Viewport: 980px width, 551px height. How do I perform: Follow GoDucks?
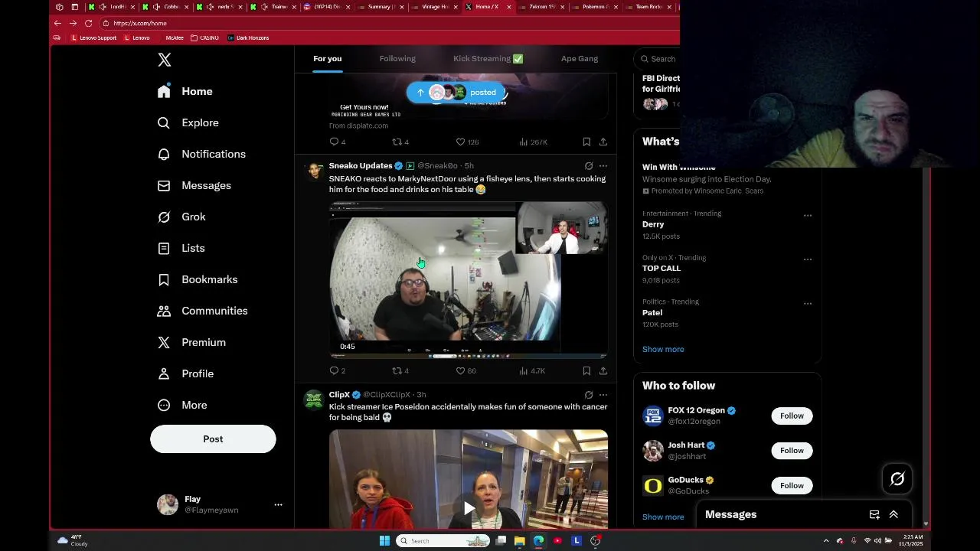pos(792,485)
